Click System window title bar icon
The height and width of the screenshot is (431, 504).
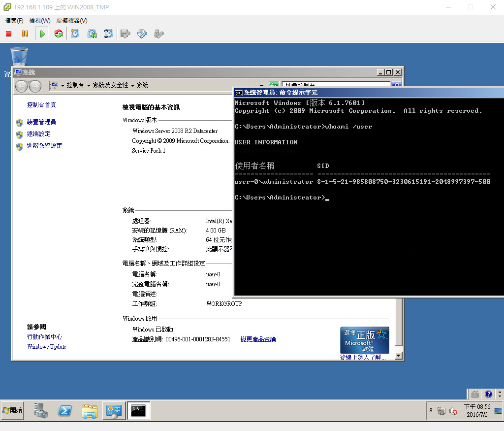pos(18,72)
